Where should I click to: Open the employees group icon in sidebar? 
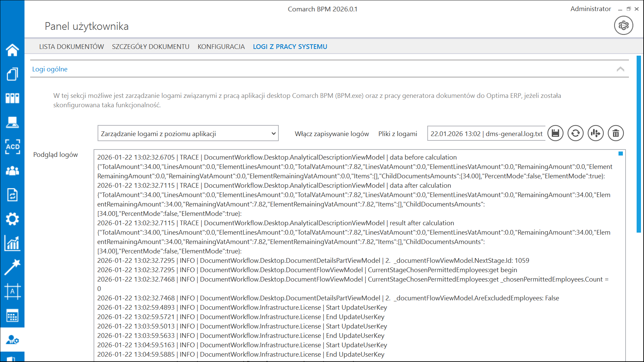12,171
